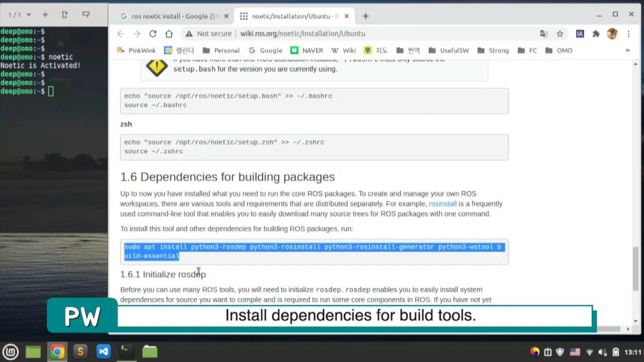Switch to Chrome from the taskbar
Viewport: 644px width, 362px height.
(57, 351)
